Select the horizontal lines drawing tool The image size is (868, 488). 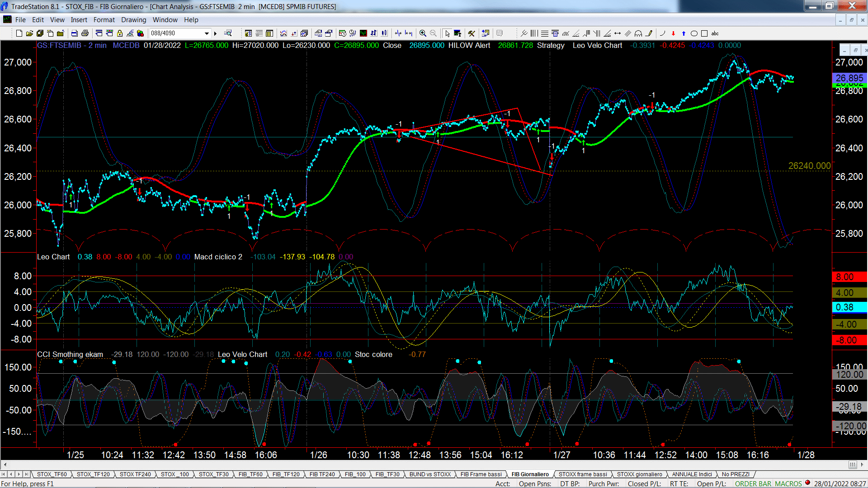click(x=545, y=33)
